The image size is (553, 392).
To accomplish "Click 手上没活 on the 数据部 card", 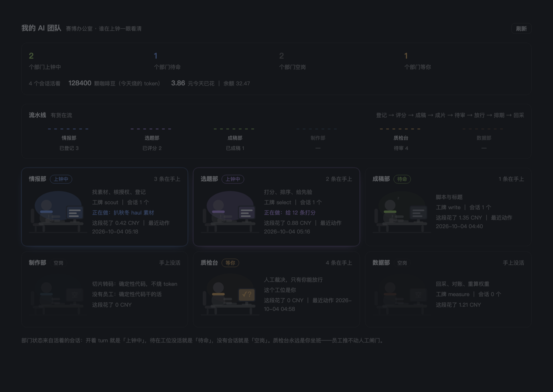I will click(x=513, y=263).
